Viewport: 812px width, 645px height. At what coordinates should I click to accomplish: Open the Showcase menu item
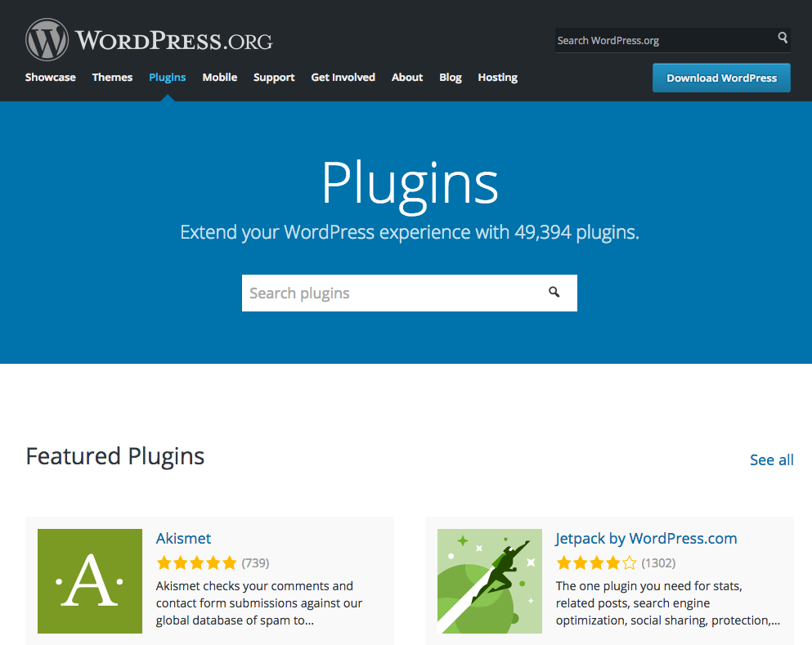click(x=50, y=77)
